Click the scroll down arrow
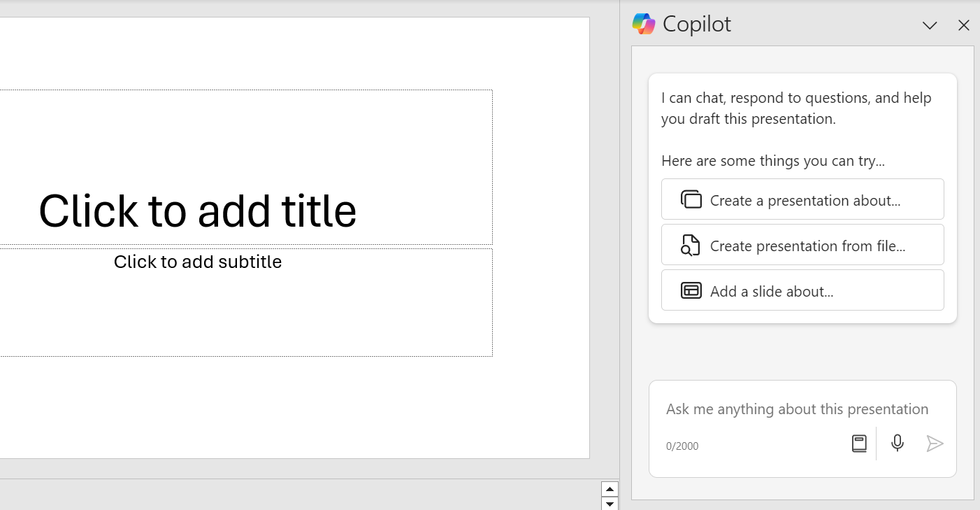This screenshot has width=980, height=510. [609, 502]
